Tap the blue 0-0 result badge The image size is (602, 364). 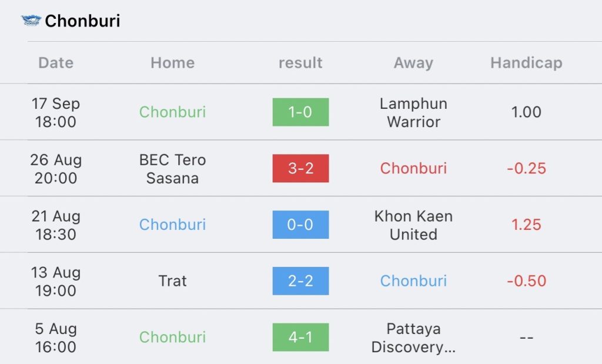[300, 225]
